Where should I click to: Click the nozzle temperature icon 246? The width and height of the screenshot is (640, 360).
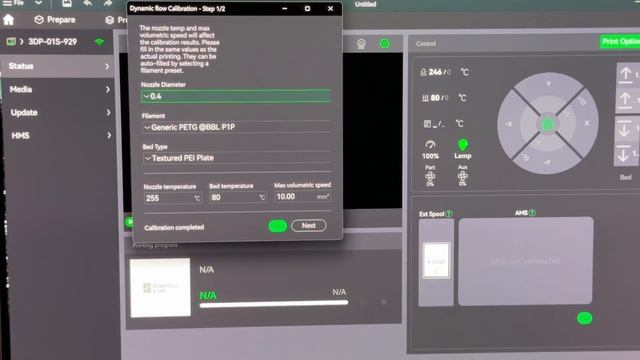pyautogui.click(x=424, y=72)
